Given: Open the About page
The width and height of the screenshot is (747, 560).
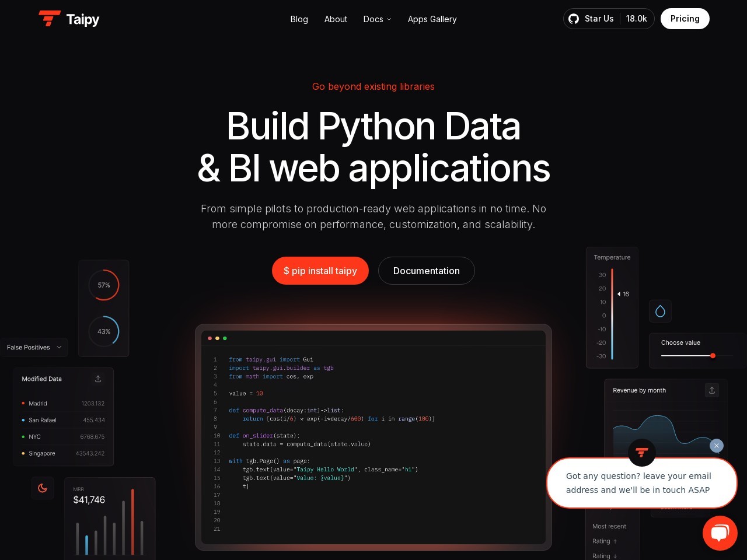Looking at the screenshot, I should coord(336,19).
